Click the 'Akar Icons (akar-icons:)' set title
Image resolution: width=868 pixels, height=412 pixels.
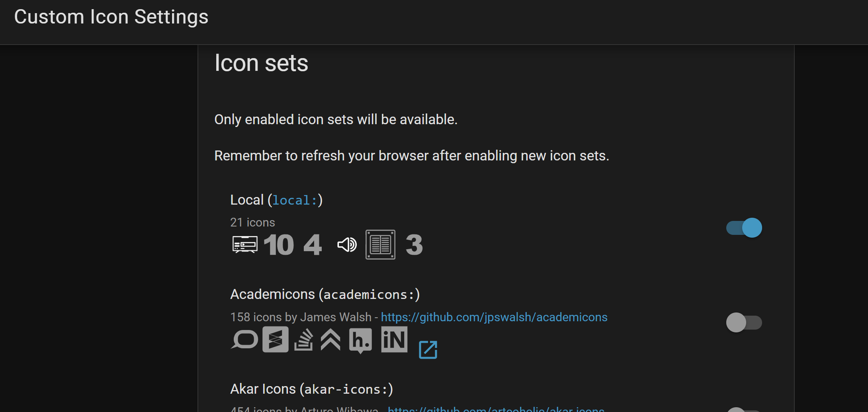[x=311, y=389]
